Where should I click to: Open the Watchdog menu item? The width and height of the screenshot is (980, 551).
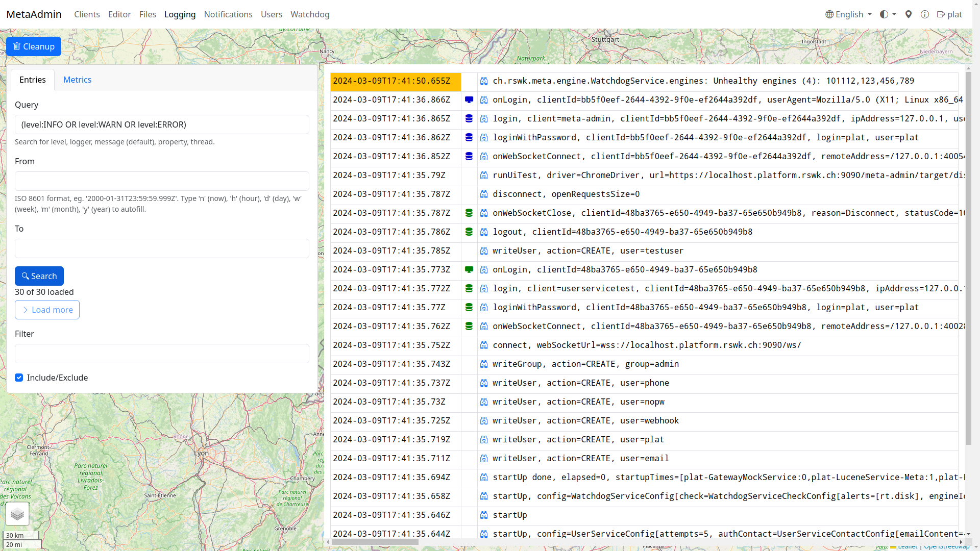click(x=310, y=14)
